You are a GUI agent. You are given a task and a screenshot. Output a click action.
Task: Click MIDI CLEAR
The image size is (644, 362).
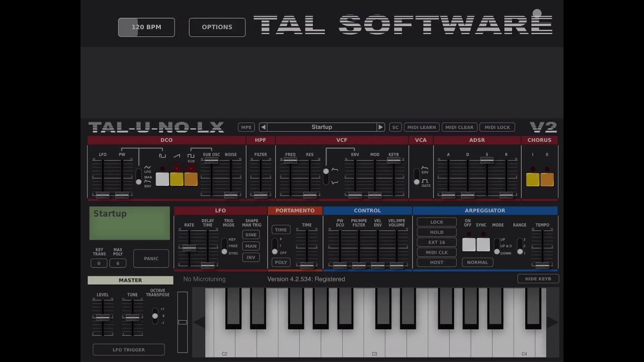pyautogui.click(x=459, y=127)
